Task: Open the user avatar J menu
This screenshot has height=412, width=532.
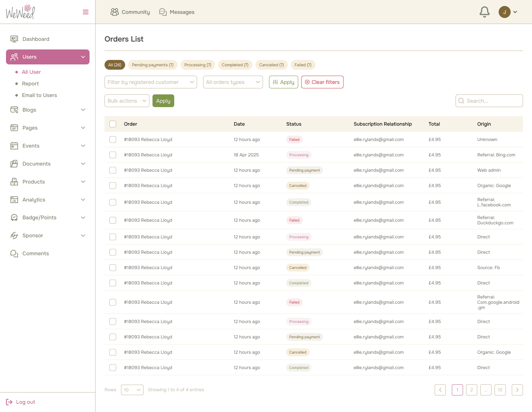Action: [x=508, y=12]
